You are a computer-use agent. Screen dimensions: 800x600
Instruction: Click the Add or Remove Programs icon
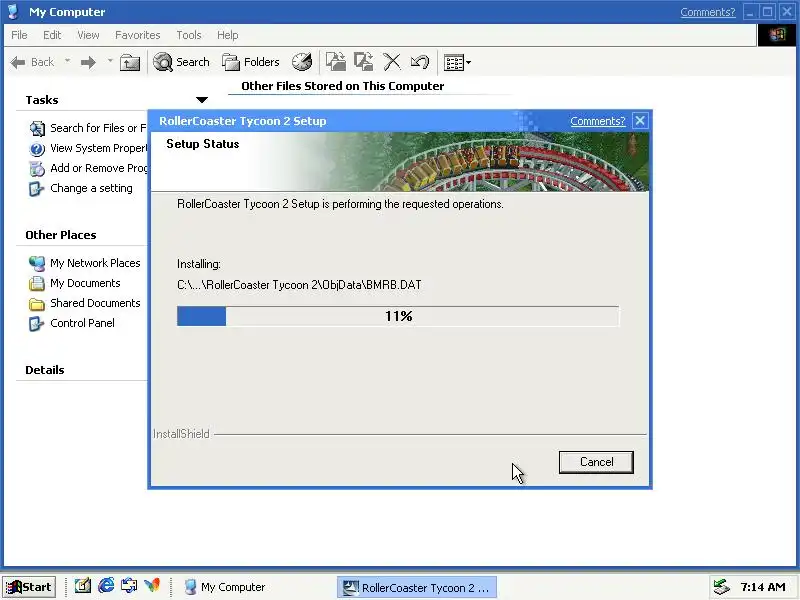(37, 168)
